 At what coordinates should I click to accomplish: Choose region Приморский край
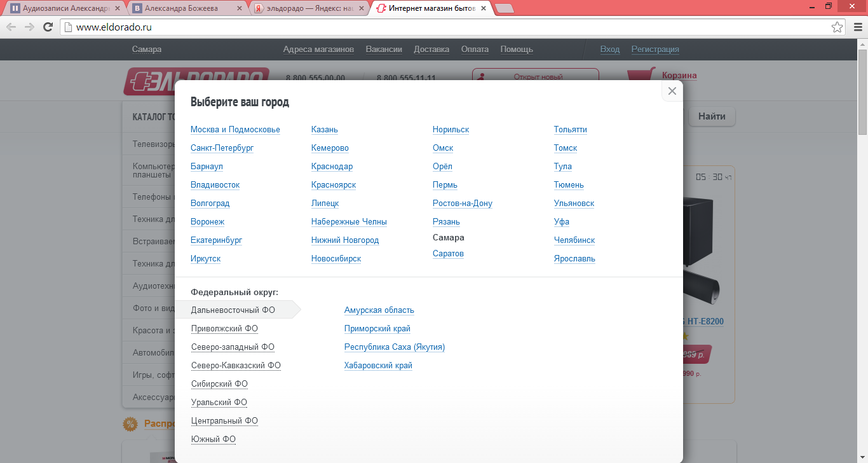(377, 329)
